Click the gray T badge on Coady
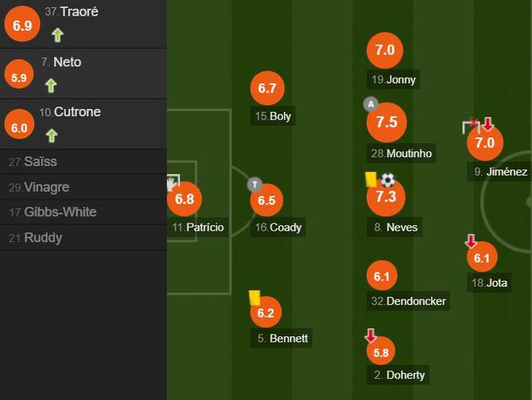Screen dimensions: 532x400 tap(255, 185)
